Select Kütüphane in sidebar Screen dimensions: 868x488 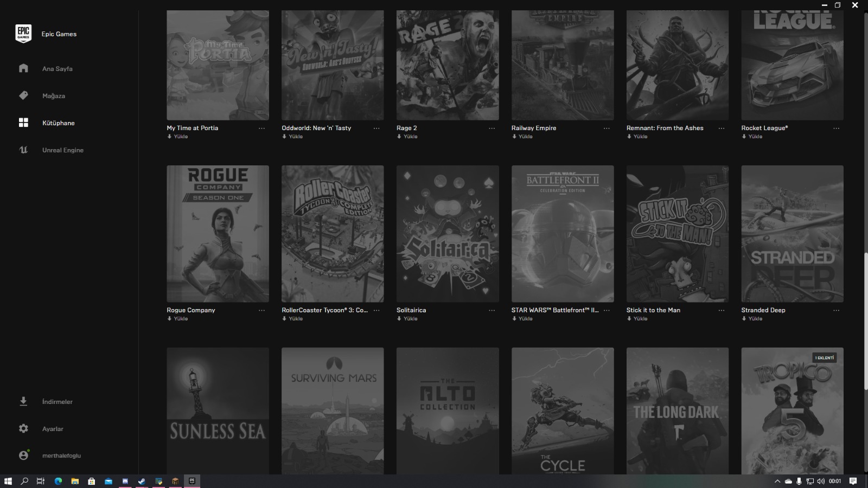(59, 123)
